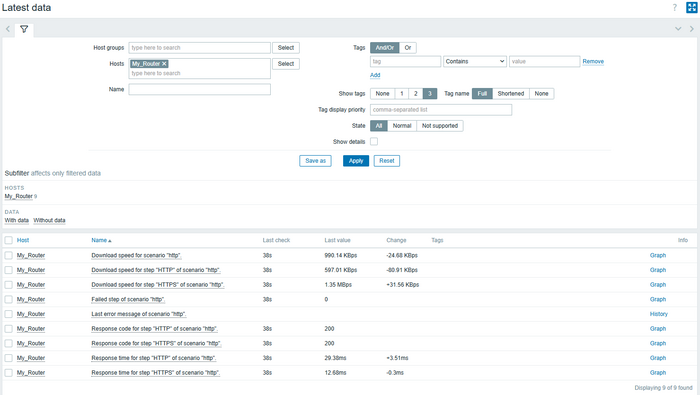
Task: Click Add link under tag field
Action: coord(375,75)
